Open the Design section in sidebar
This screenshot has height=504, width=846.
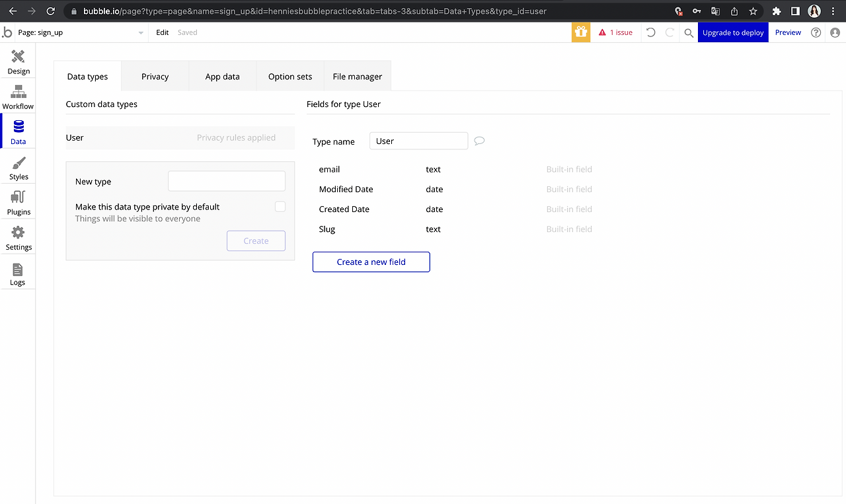[x=19, y=61]
